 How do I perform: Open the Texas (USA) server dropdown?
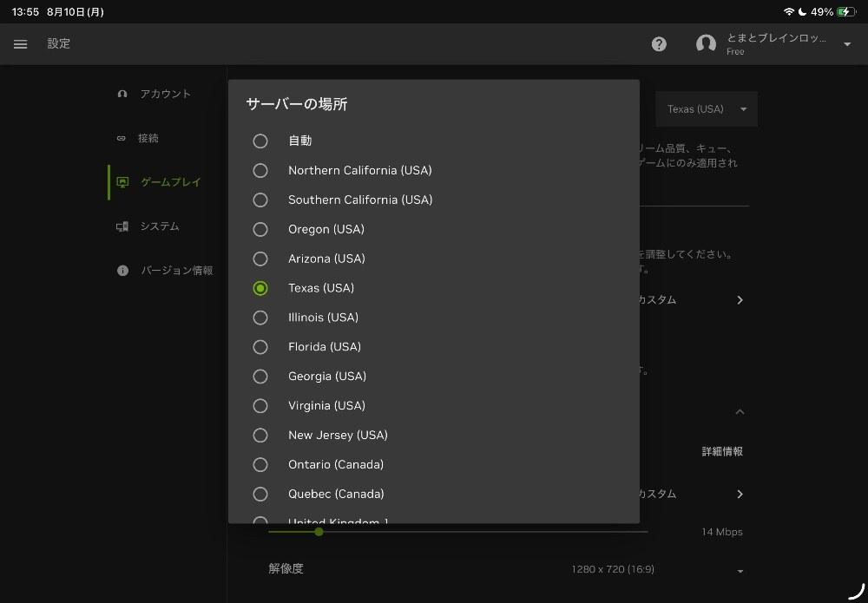point(707,109)
